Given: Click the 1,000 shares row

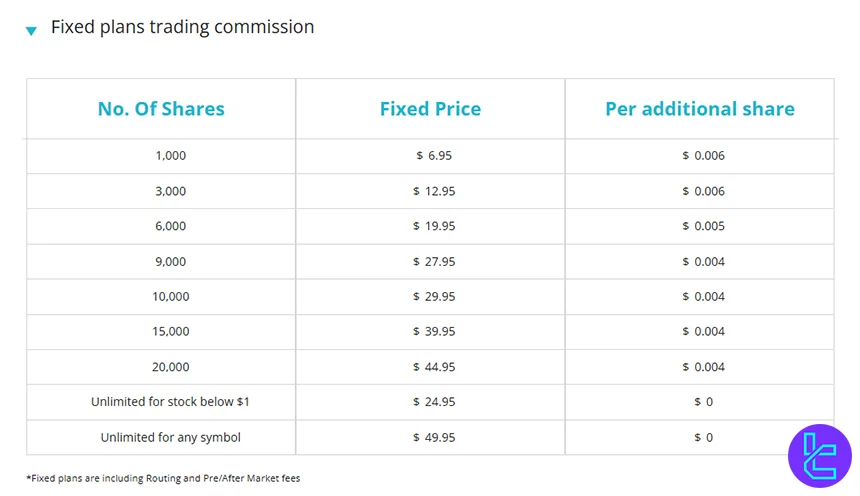Looking at the screenshot, I should [x=170, y=156].
